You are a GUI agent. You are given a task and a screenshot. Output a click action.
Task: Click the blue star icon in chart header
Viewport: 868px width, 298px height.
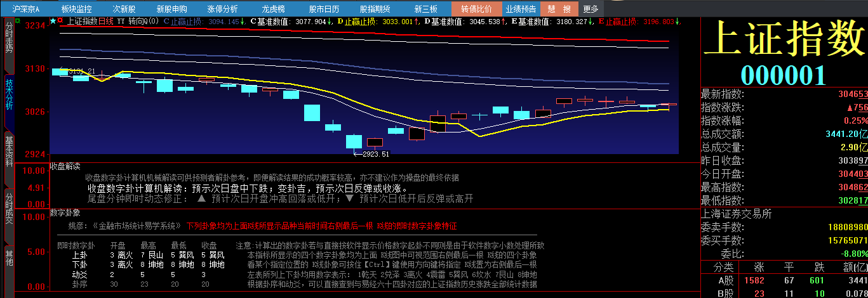coord(53,21)
